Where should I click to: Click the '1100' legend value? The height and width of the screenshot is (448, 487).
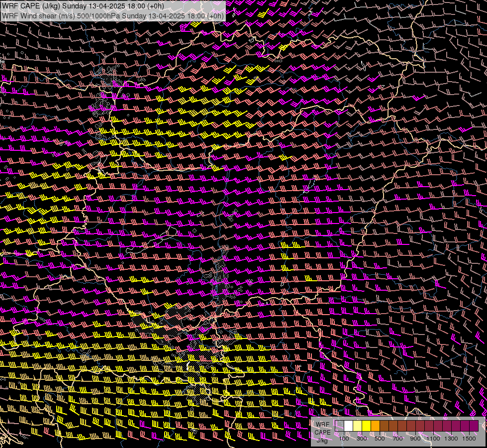click(x=433, y=439)
